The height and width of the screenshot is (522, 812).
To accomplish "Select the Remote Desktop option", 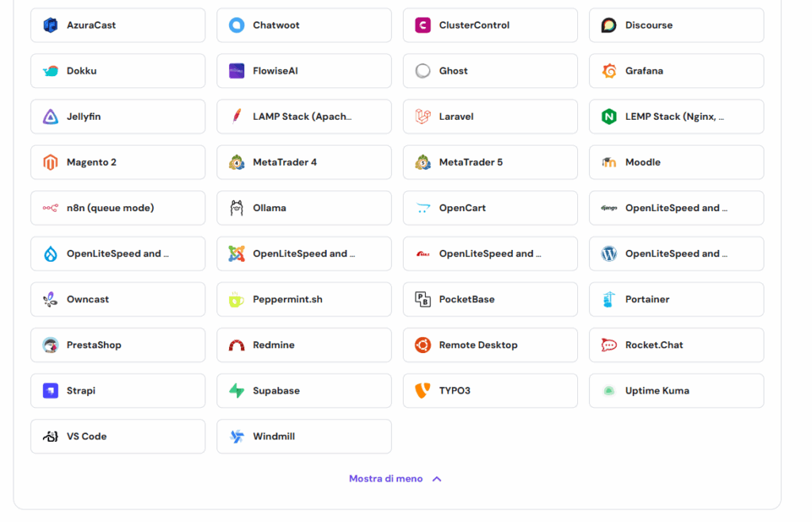I will point(490,345).
